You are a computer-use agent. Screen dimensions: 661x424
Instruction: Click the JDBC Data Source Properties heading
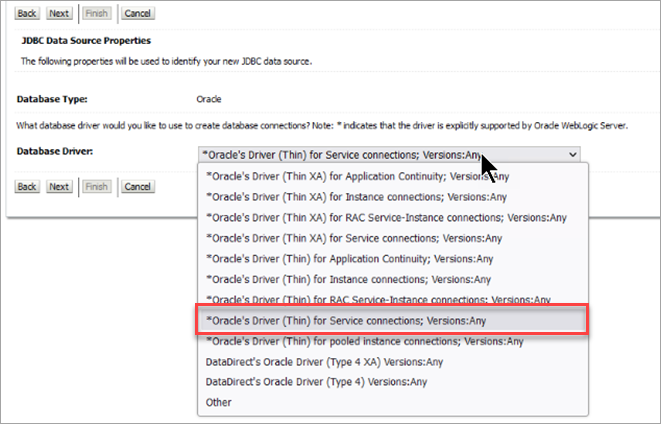[86, 40]
